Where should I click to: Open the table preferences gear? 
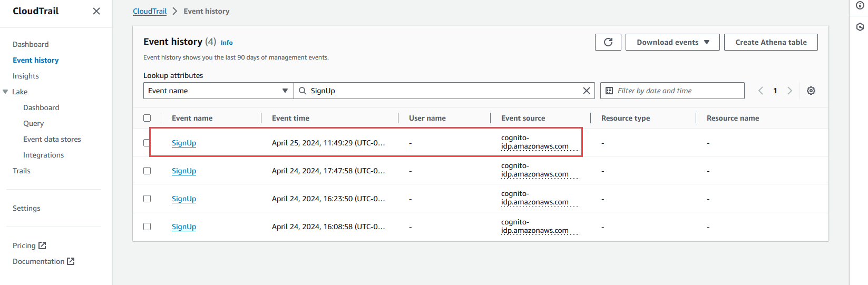click(811, 91)
